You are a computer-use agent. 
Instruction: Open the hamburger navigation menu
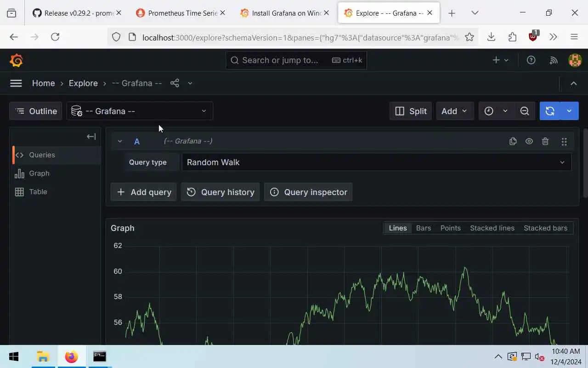16,83
